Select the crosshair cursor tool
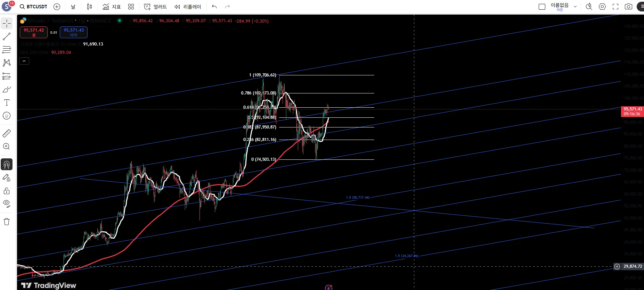The height and width of the screenshot is (290, 644). pos(7,23)
